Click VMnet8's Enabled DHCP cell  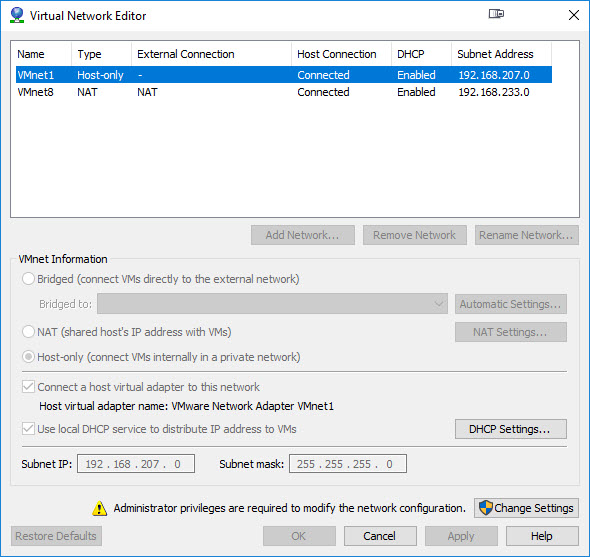coord(416,92)
